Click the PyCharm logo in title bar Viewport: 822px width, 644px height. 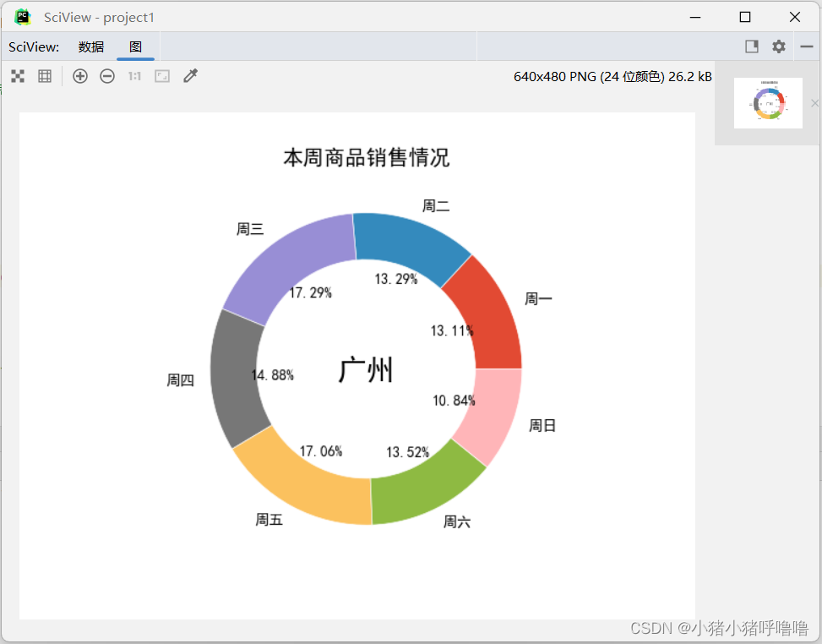click(x=21, y=17)
